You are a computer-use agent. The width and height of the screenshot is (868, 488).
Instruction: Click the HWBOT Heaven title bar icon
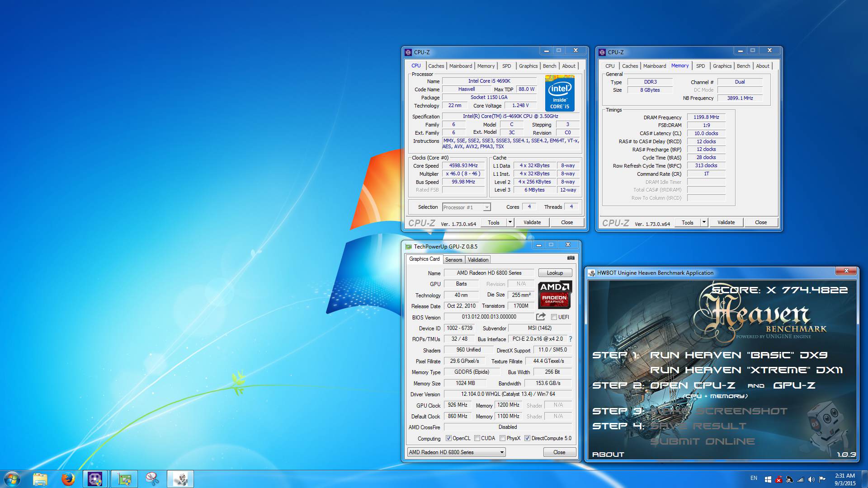tap(591, 273)
